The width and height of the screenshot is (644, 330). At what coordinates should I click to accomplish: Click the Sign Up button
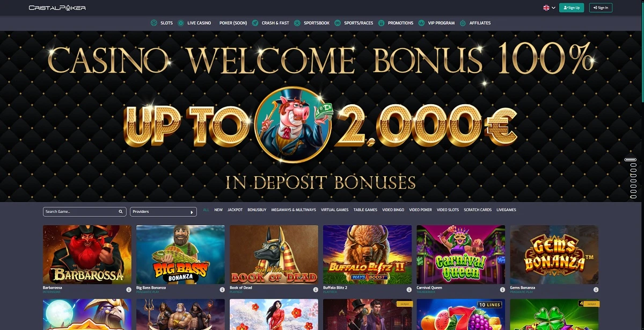click(x=572, y=8)
